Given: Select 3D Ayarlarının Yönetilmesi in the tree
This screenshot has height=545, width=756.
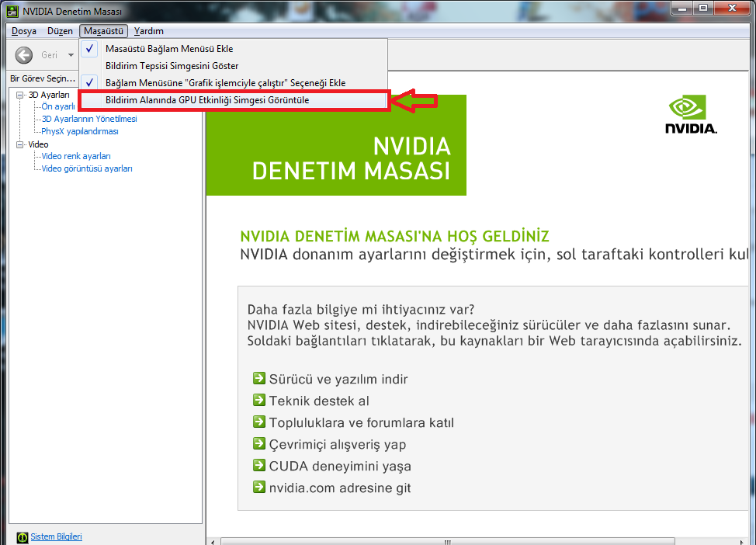Looking at the screenshot, I should click(89, 119).
